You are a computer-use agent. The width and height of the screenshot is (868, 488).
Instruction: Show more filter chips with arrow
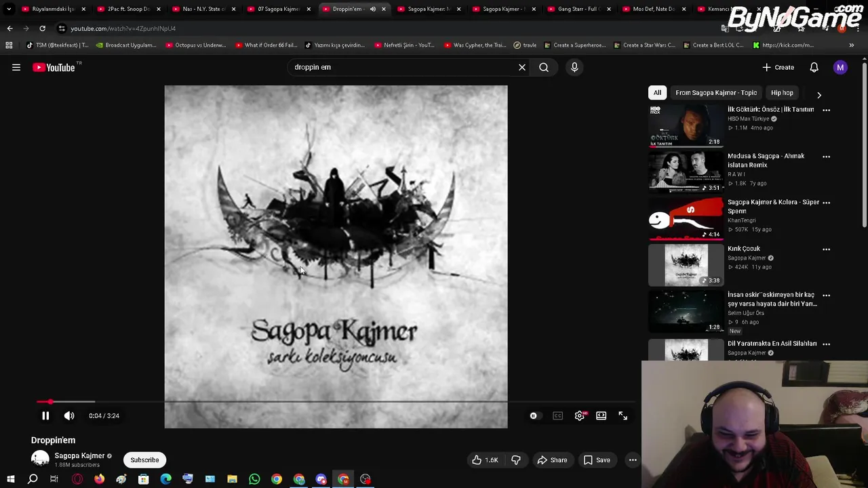(x=818, y=95)
